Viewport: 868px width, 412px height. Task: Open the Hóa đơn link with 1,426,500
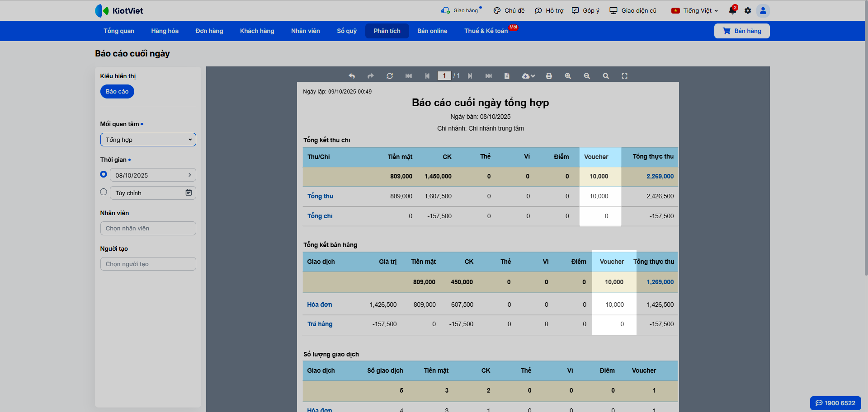pos(320,304)
